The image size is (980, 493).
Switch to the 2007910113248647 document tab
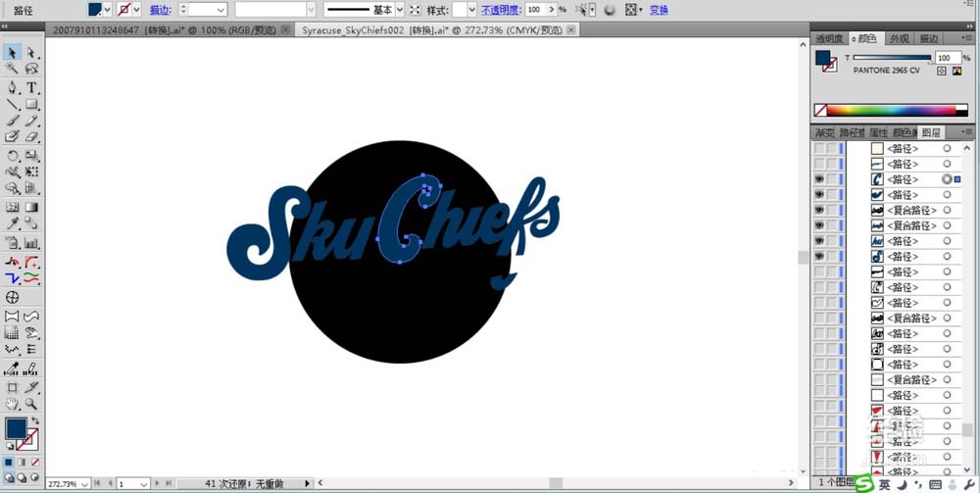pos(163,30)
